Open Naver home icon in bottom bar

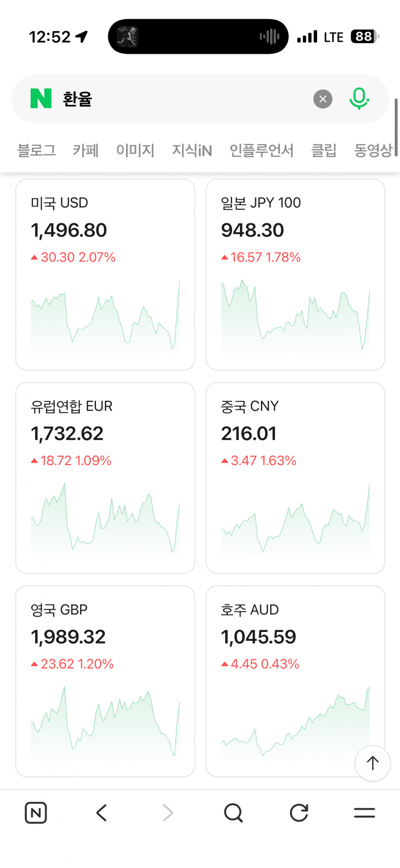pos(36,813)
